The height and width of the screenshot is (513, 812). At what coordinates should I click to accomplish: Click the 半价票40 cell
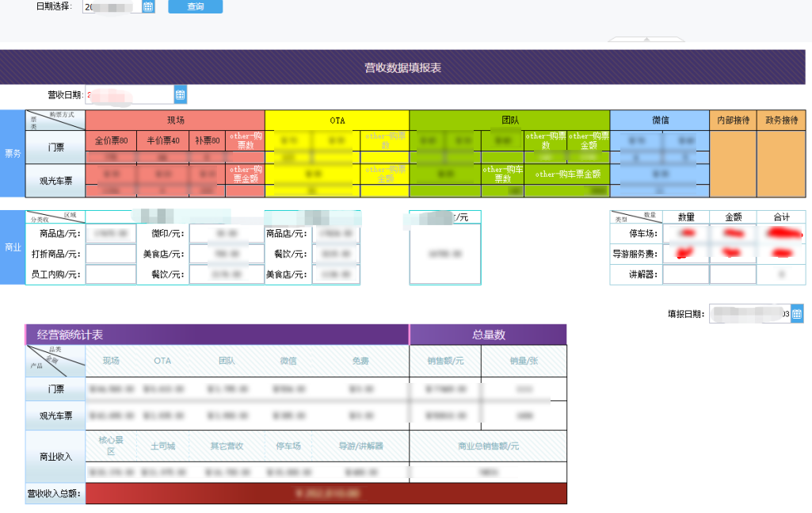(x=162, y=140)
